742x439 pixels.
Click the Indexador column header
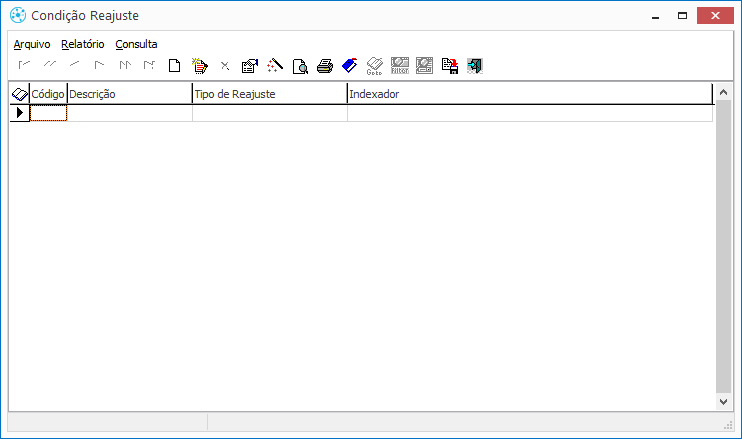pos(530,94)
